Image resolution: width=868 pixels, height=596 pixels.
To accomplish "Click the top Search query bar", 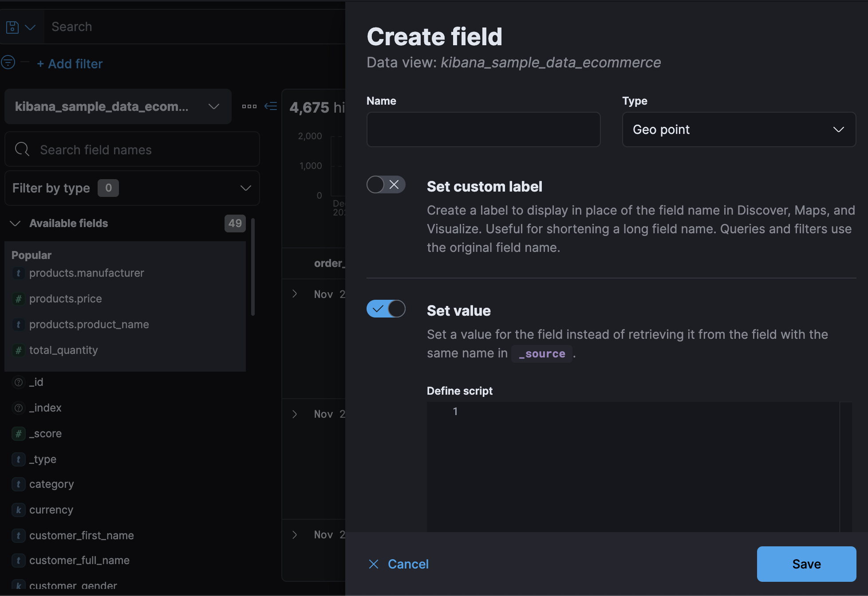I will point(195,27).
